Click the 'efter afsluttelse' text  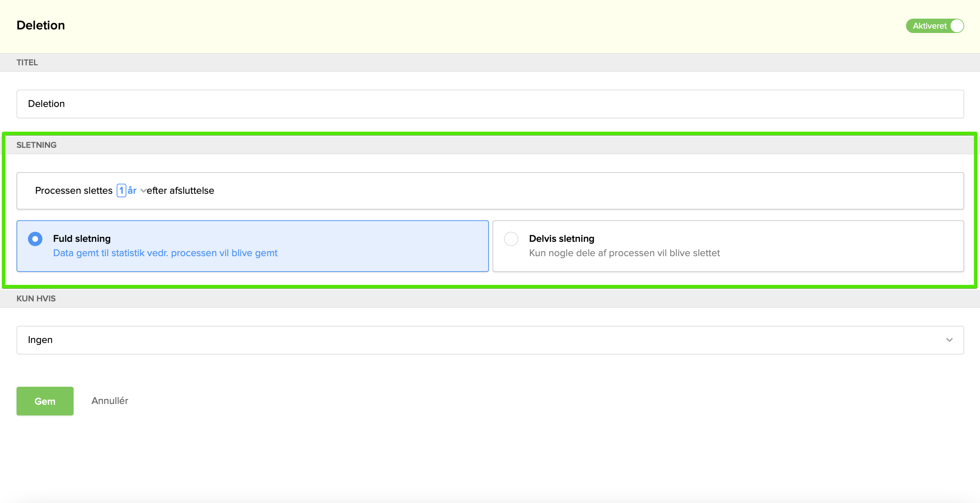[x=180, y=191]
